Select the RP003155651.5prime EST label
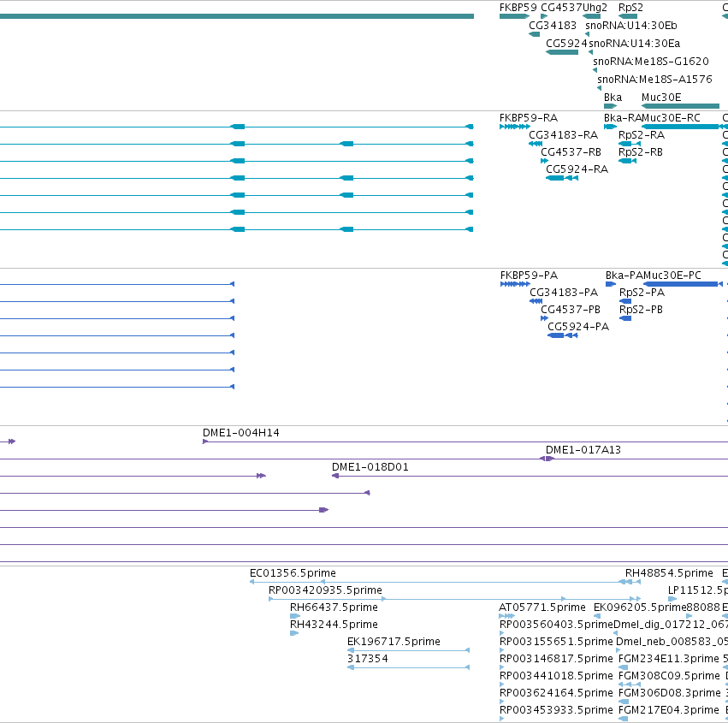This screenshot has height=723, width=728. click(556, 642)
